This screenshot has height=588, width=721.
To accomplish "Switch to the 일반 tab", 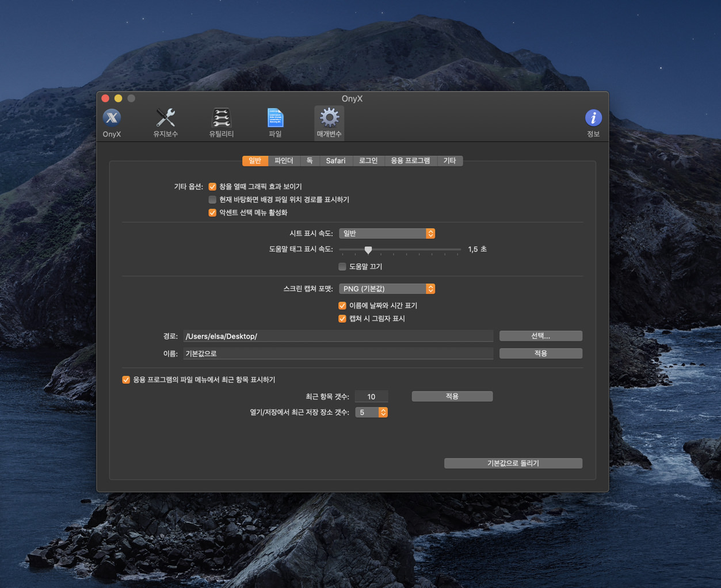I will pos(255,161).
